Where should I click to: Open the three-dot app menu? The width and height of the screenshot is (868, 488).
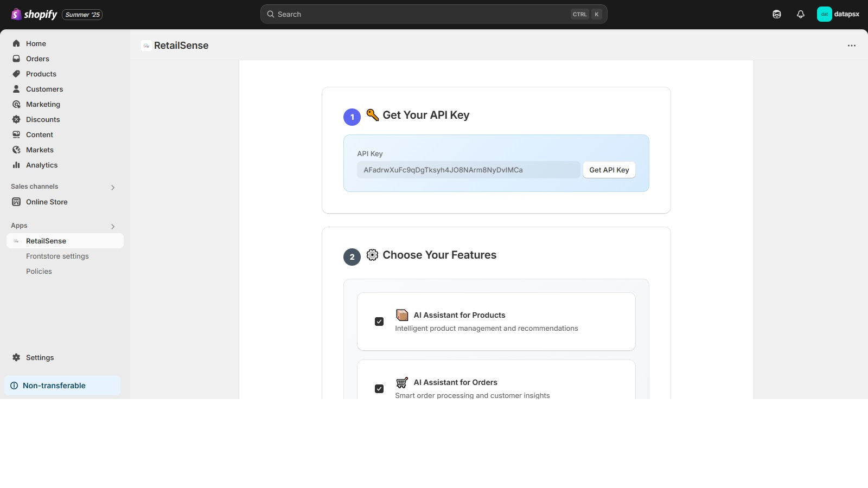tap(852, 46)
